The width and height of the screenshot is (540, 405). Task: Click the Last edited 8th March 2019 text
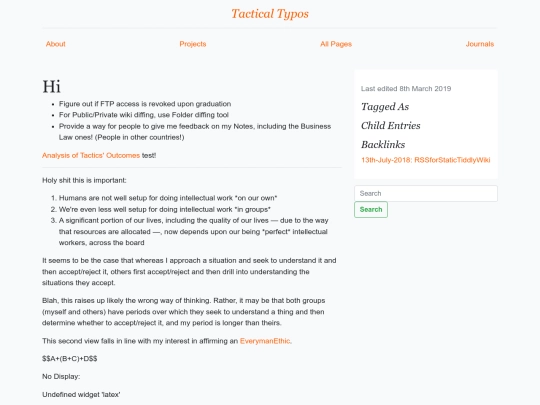pos(406,89)
